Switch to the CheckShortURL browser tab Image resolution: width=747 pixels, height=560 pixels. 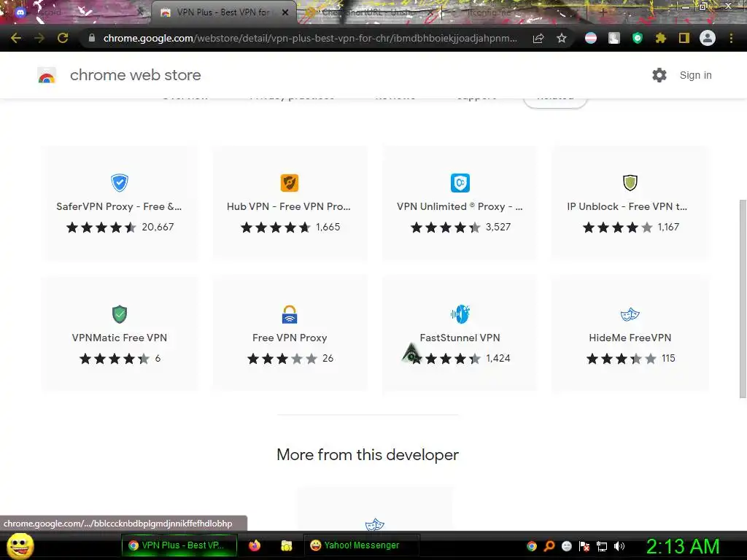pos(369,12)
